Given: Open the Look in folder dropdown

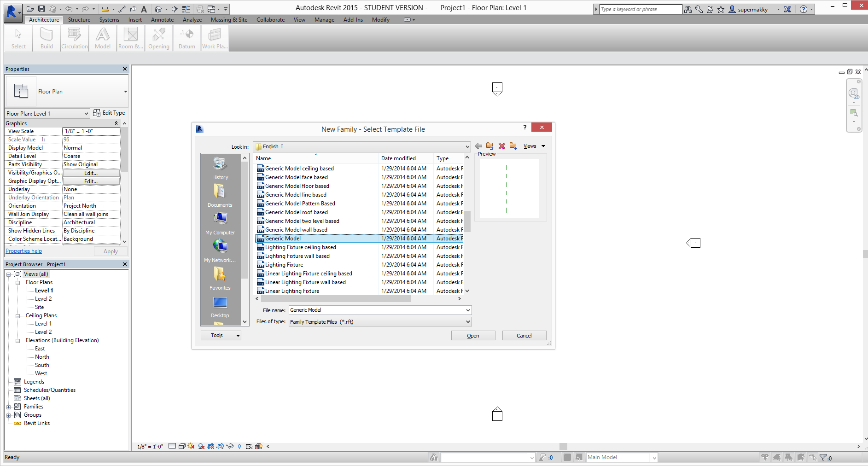Looking at the screenshot, I should (467, 147).
